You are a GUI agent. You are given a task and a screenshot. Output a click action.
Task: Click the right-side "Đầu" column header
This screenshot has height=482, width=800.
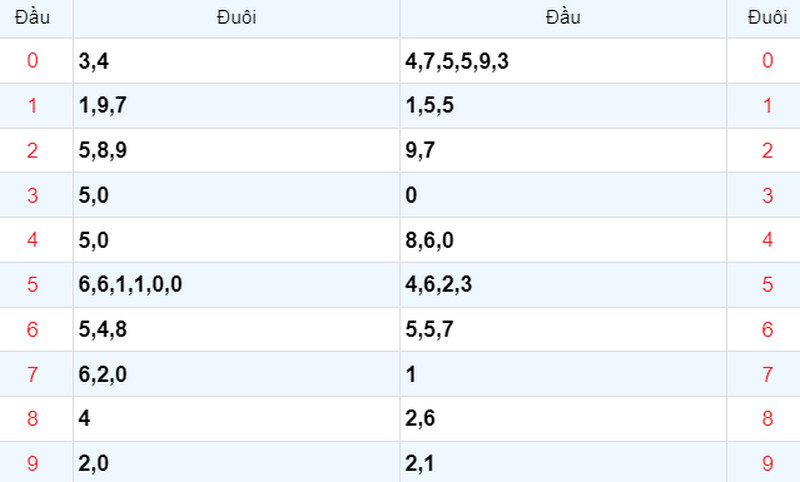pos(563,17)
